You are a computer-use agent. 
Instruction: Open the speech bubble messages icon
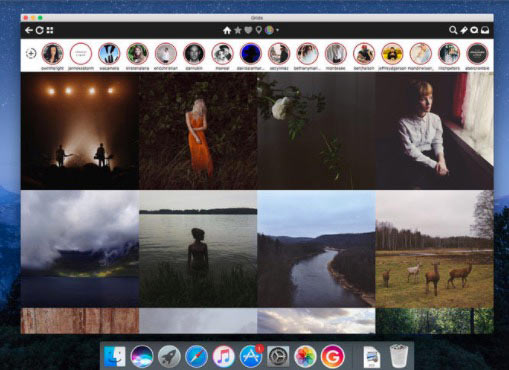coord(474,30)
